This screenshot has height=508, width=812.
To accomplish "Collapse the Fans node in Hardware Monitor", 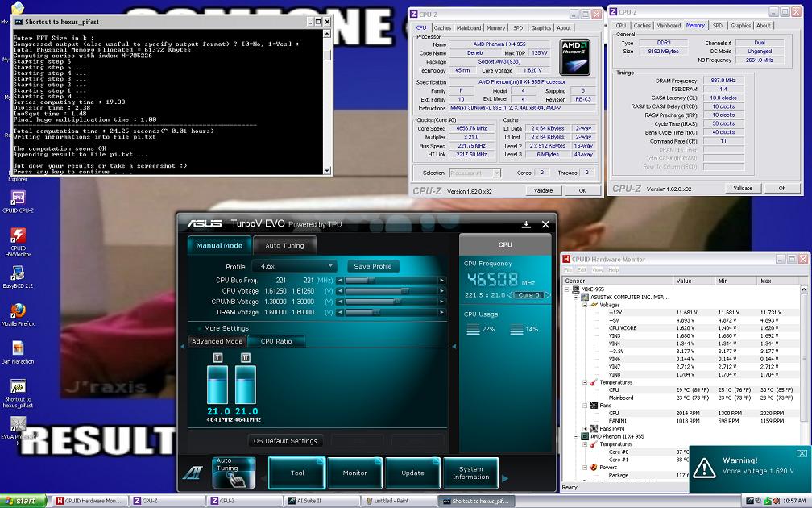I will (x=585, y=406).
